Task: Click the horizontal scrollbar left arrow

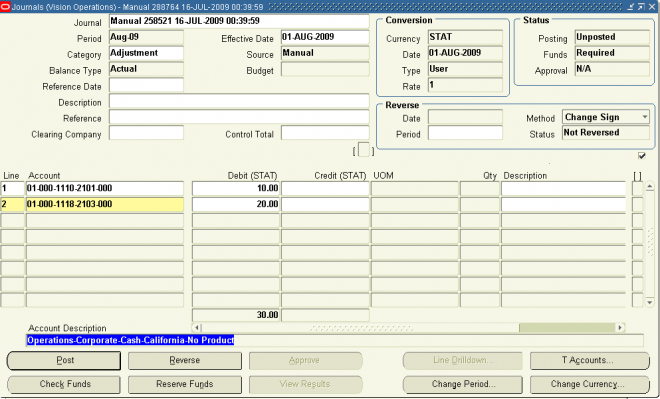Action: (x=197, y=327)
